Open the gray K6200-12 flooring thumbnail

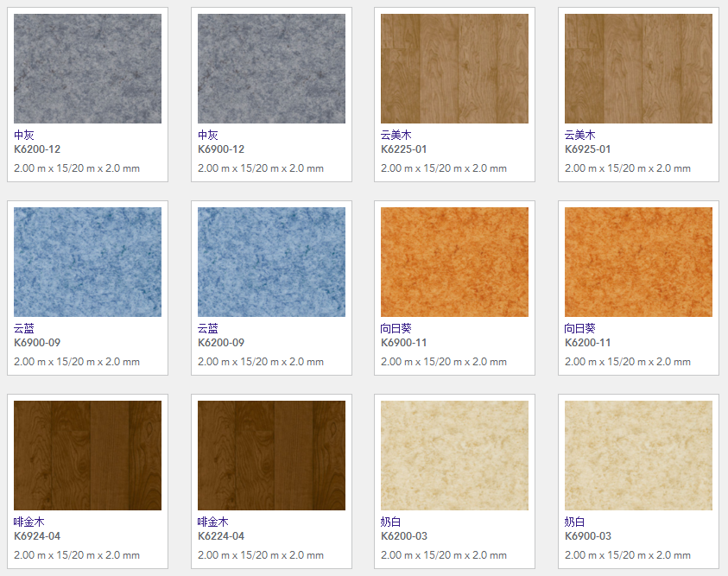(87, 68)
